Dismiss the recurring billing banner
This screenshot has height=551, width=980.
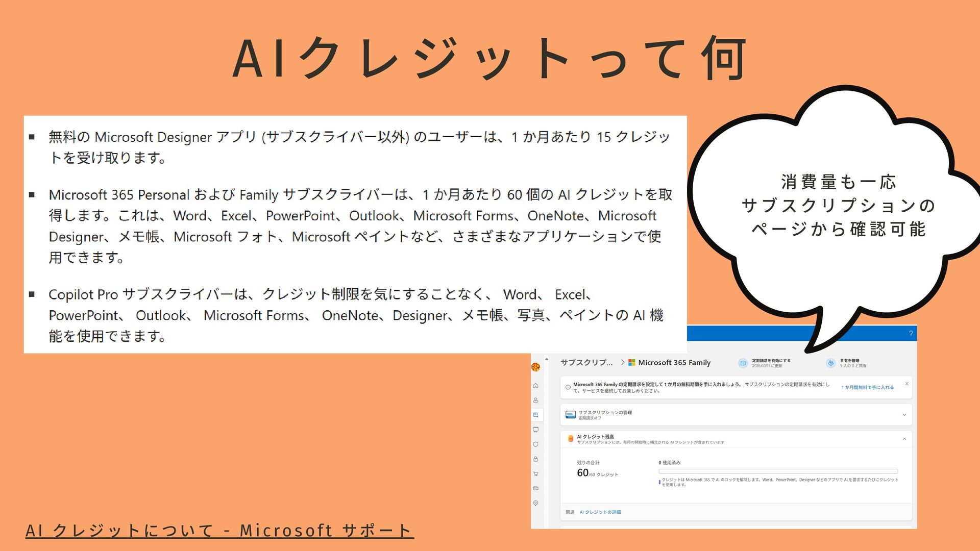click(x=906, y=384)
